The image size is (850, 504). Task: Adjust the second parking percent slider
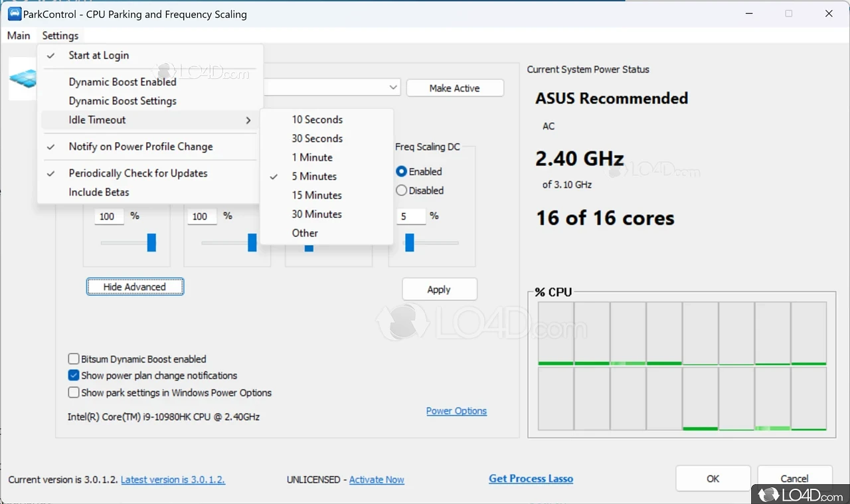point(252,242)
